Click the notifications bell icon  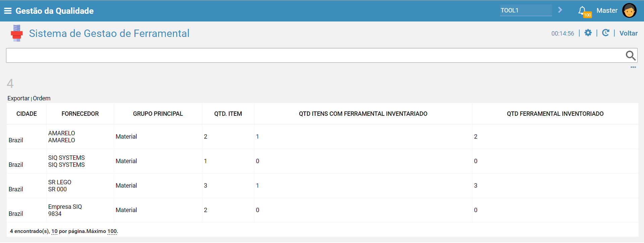pyautogui.click(x=582, y=10)
